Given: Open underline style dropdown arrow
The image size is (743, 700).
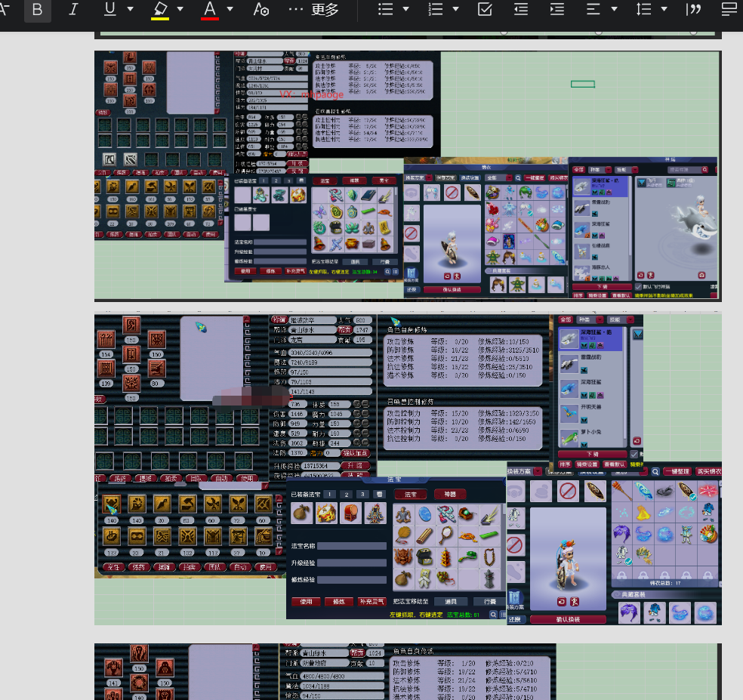Looking at the screenshot, I should click(131, 9).
